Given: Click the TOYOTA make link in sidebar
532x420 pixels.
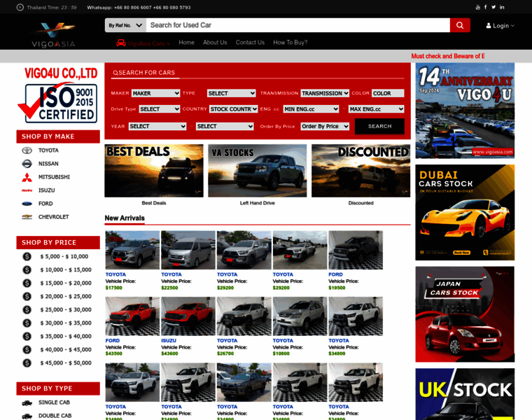Looking at the screenshot, I should tap(48, 150).
